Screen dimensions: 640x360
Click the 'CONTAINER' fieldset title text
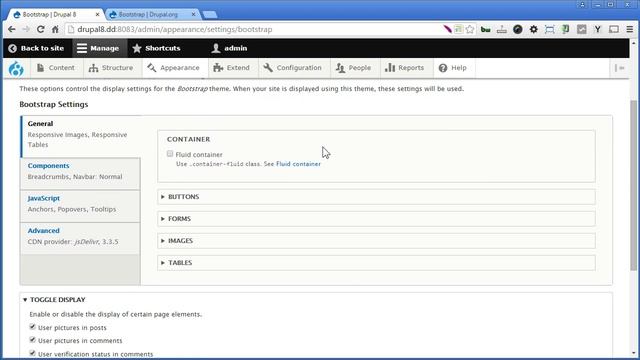[189, 139]
